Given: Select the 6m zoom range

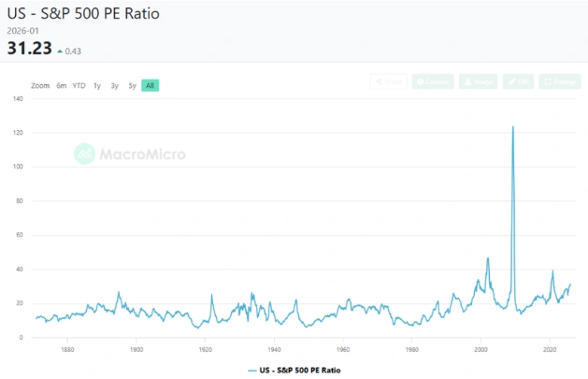Looking at the screenshot, I should coord(62,86).
